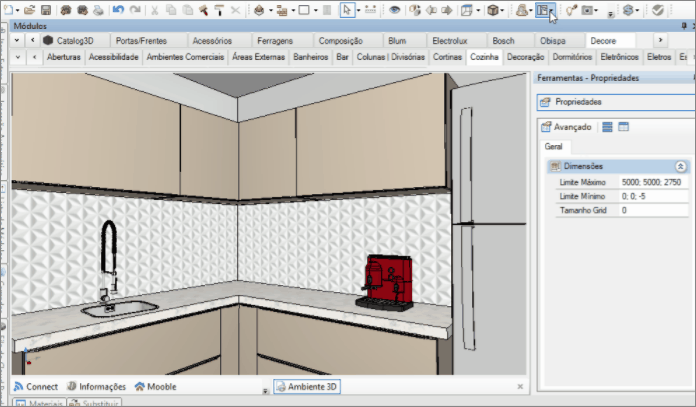
Task: Collapse the Dimensões section
Action: 680,166
